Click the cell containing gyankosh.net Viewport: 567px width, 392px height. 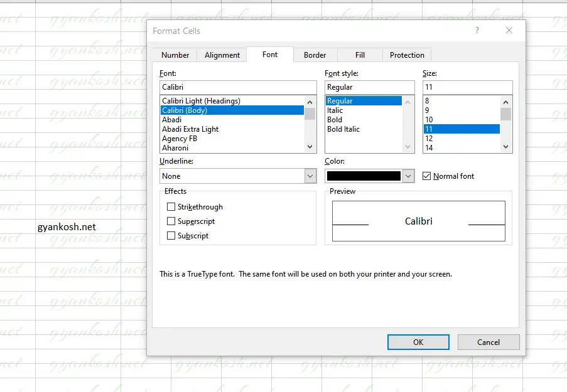click(x=78, y=227)
